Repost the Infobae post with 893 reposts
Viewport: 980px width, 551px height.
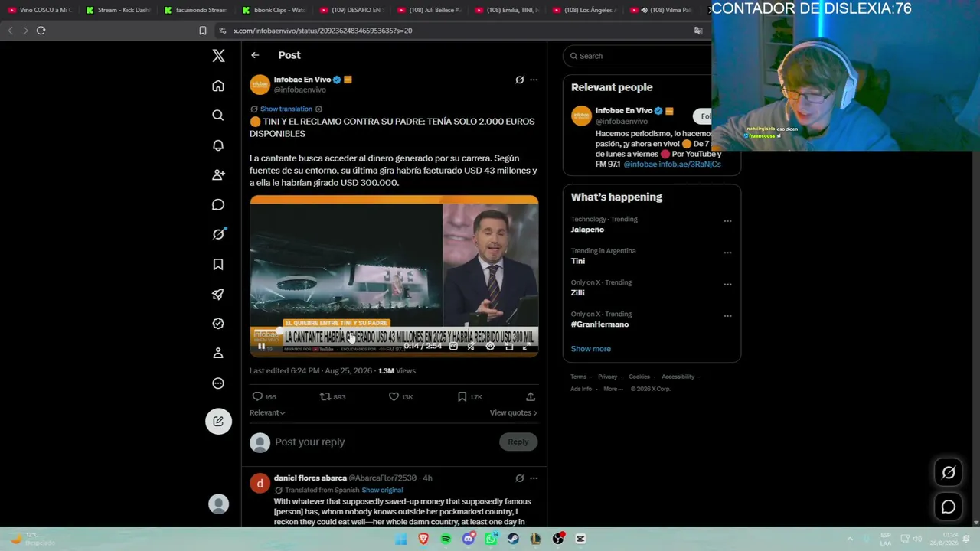(x=332, y=396)
